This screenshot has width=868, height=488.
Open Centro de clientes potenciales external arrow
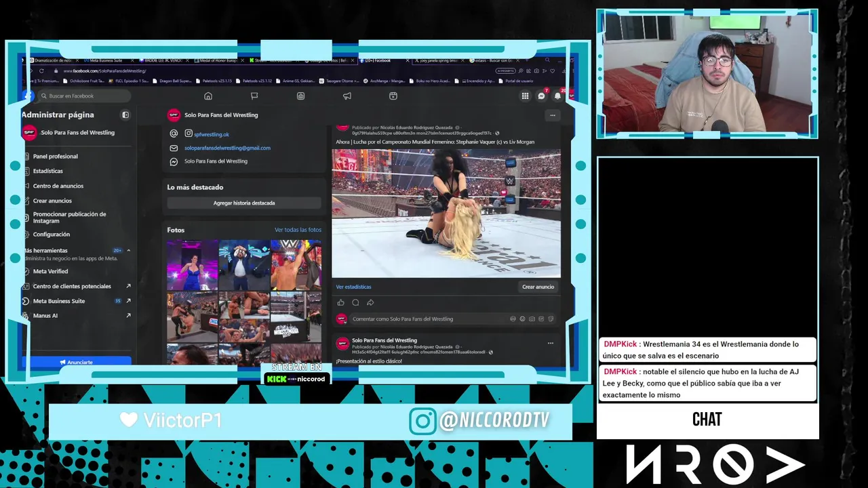[x=128, y=286]
